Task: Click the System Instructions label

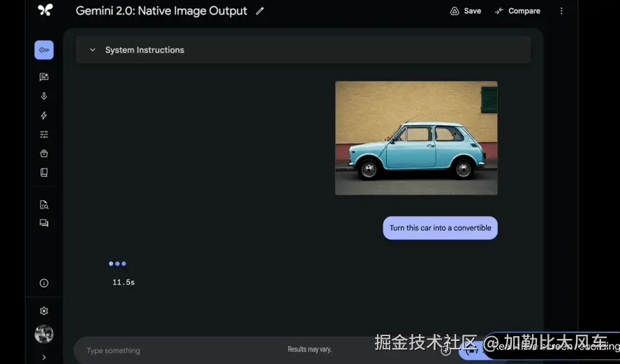Action: click(145, 50)
